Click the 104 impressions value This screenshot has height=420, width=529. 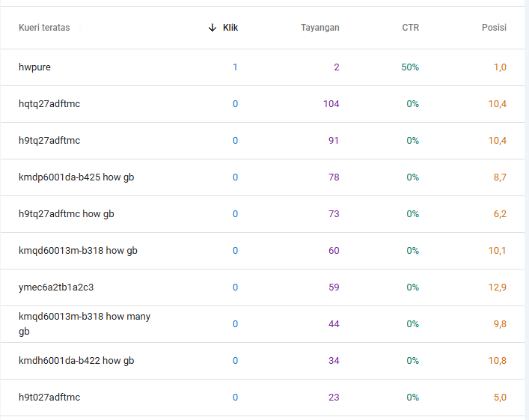pyautogui.click(x=331, y=104)
